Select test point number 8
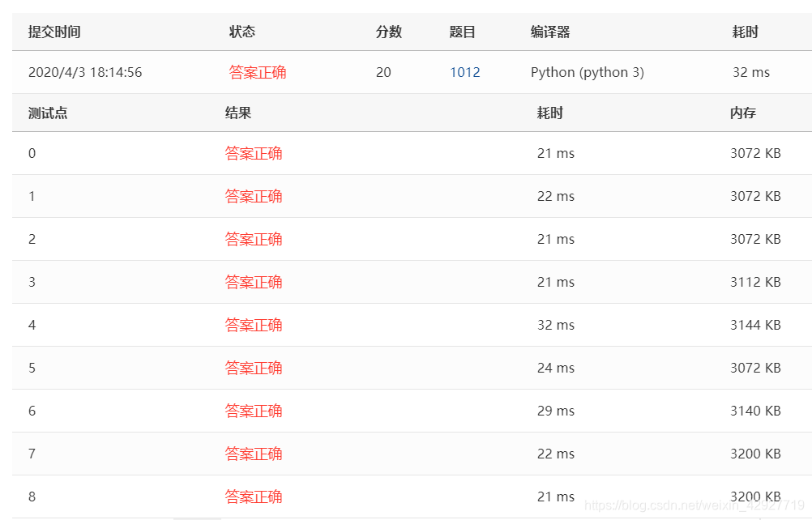Screen dimensions: 812x520 (32, 497)
